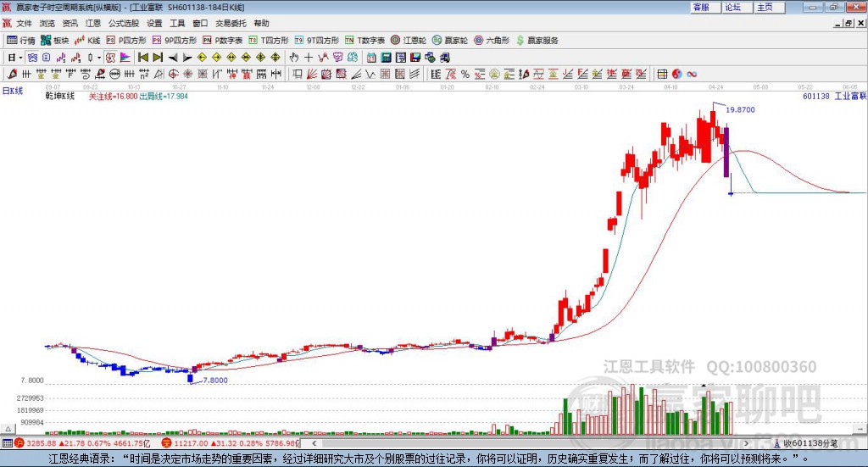Open the P四方形 square tool

[x=126, y=41]
